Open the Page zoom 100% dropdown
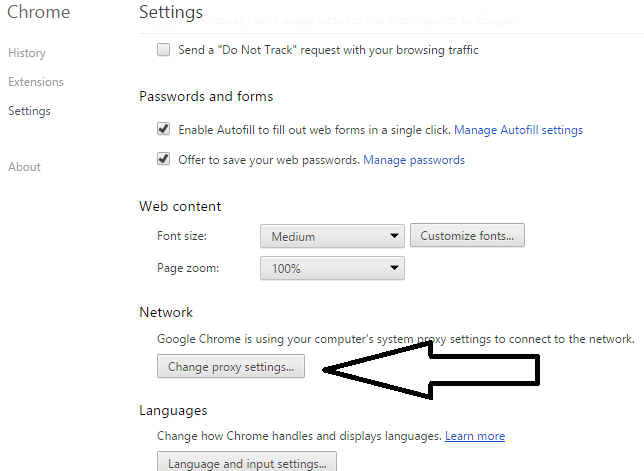The width and height of the screenshot is (644, 471). coord(332,268)
